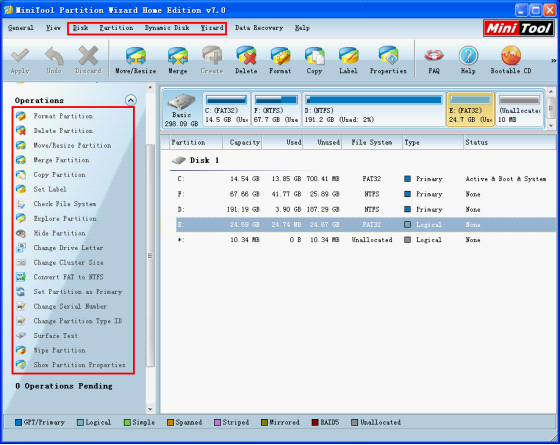Select the Merge toolbar icon

point(178,60)
